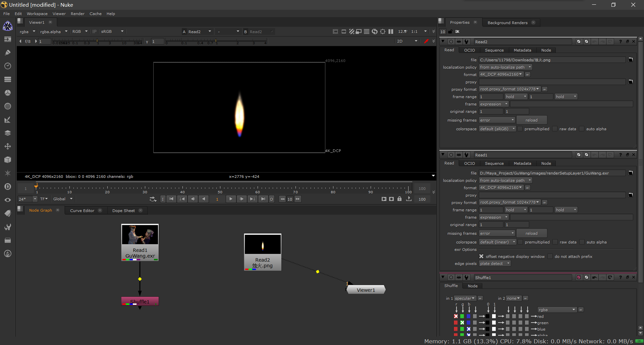Open the Color nodes wheel icon
The image size is (644, 345).
tap(7, 93)
